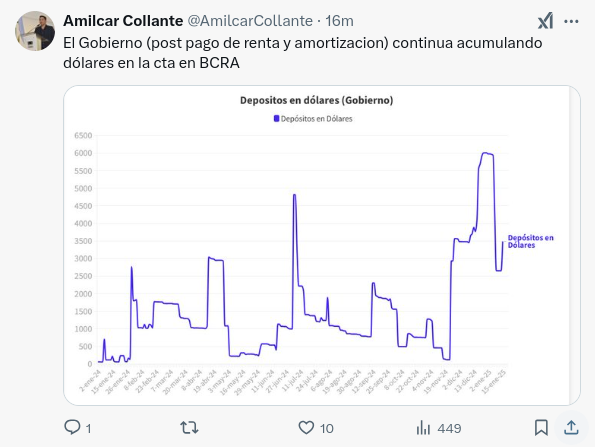Click the 449 views count
Image resolution: width=595 pixels, height=447 pixels.
(449, 428)
